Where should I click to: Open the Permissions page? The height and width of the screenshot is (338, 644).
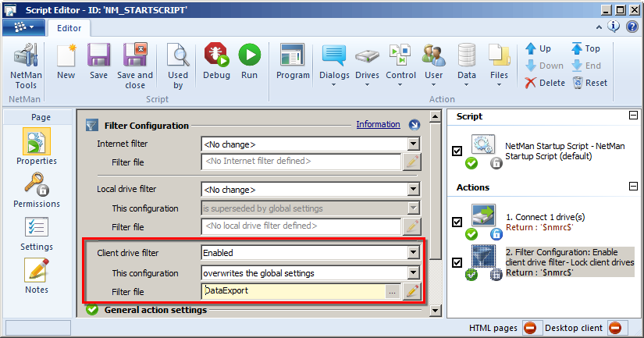click(x=37, y=190)
